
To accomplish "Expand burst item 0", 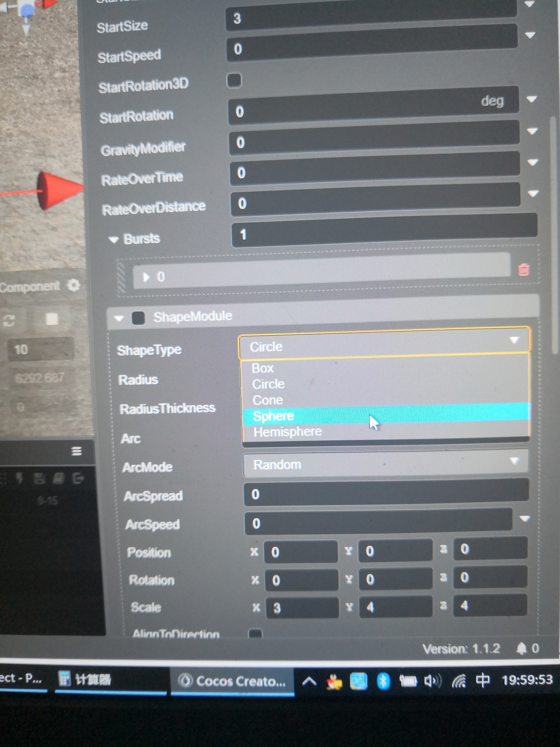I will tap(146, 277).
